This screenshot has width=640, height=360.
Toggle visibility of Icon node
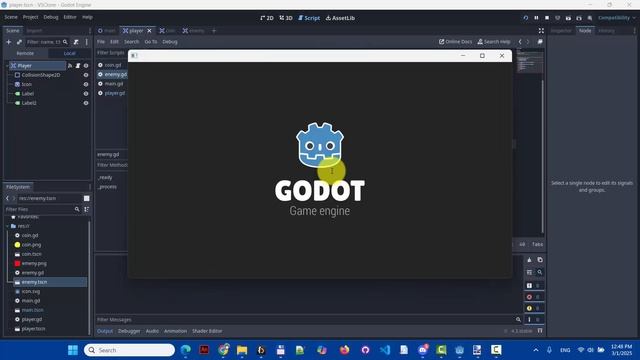point(86,84)
